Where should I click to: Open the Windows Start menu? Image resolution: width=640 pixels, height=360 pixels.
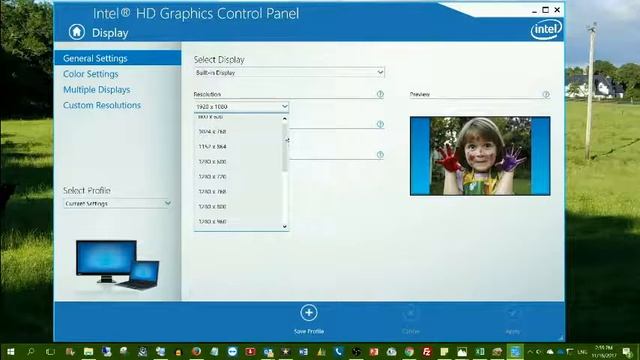pyautogui.click(x=11, y=351)
